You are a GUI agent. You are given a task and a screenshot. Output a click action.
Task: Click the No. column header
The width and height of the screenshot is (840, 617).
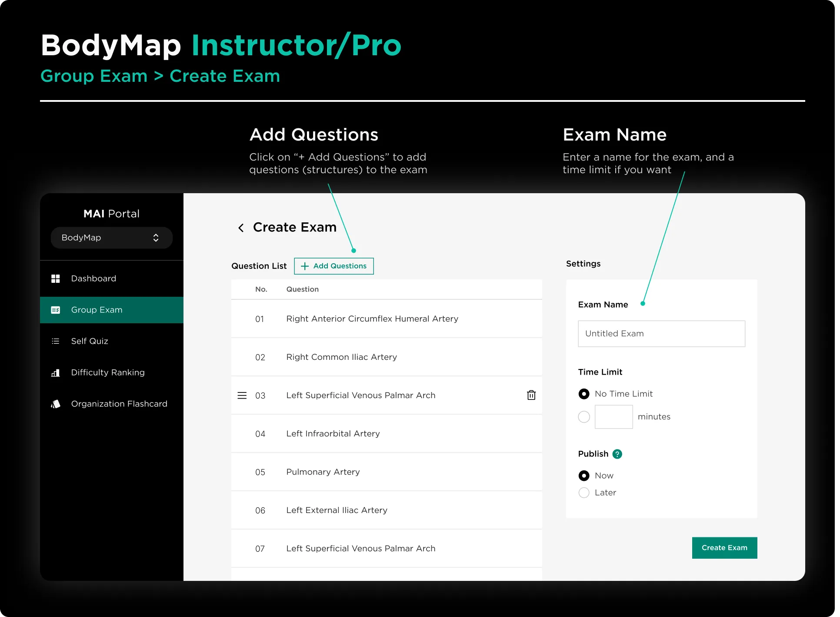coord(261,289)
